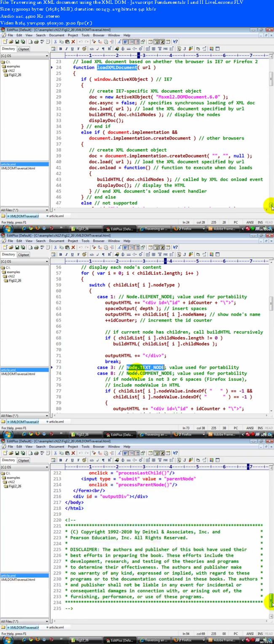Image resolution: width=274 pixels, height=644 pixels.
Task: Open All Files (*.*) filter in copyright disclaimer frame
Action: point(24,621)
